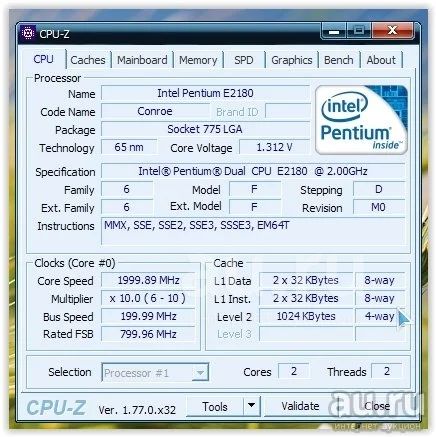The image size is (436, 437).
Task: Click the disabled maximize window button
Action: pyautogui.click(x=359, y=31)
